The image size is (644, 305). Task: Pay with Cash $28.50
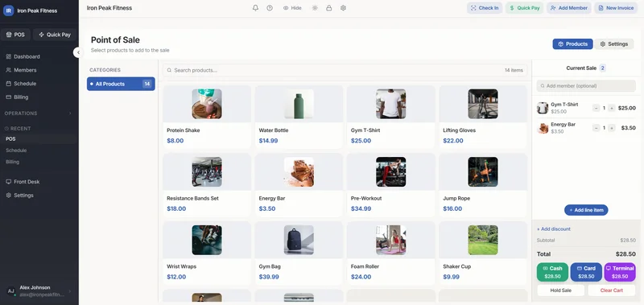click(x=552, y=272)
